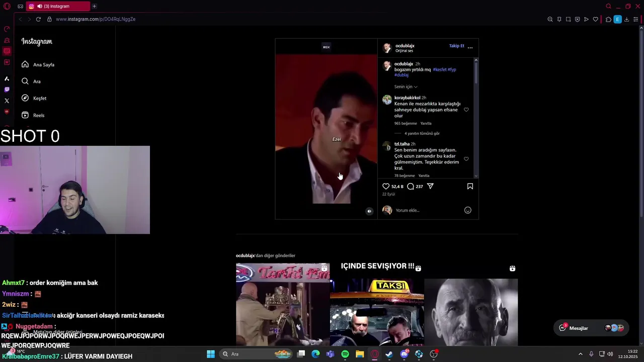Image resolution: width=644 pixels, height=362 pixels.
Task: Open Discord from the taskbar
Action: tap(405, 354)
